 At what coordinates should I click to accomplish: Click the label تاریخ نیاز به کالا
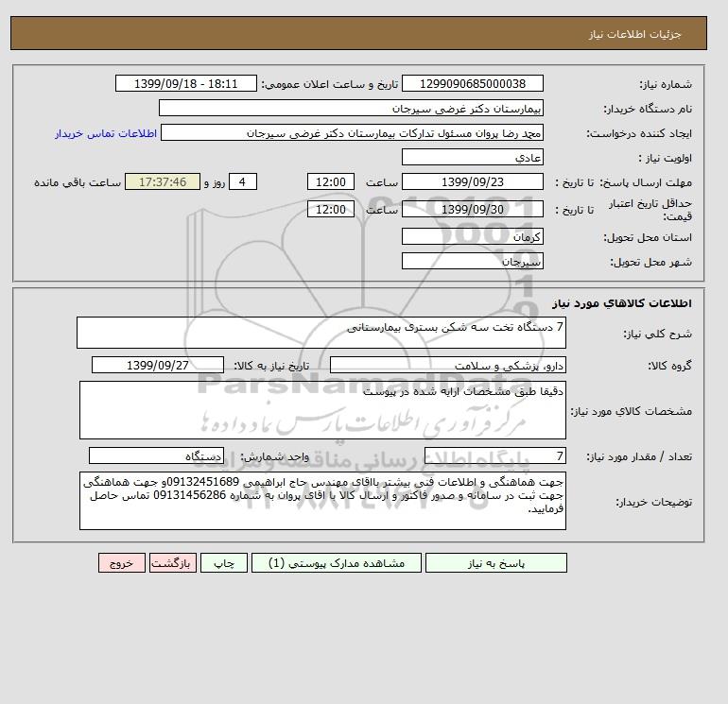tap(271, 366)
